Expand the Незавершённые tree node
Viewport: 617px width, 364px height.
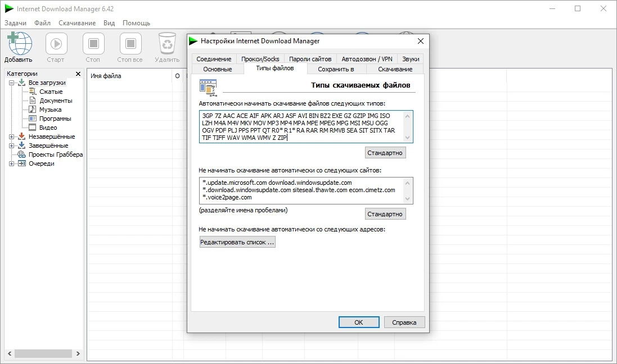[11, 137]
